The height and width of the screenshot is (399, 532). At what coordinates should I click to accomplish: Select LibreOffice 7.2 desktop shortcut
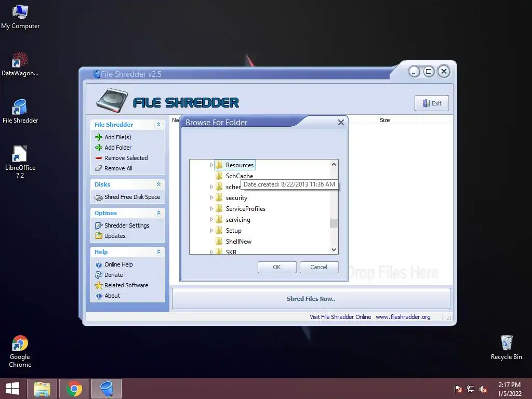20,162
